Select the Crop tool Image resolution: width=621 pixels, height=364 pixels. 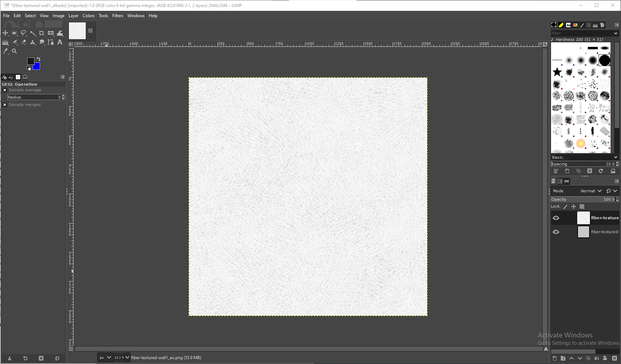click(42, 33)
